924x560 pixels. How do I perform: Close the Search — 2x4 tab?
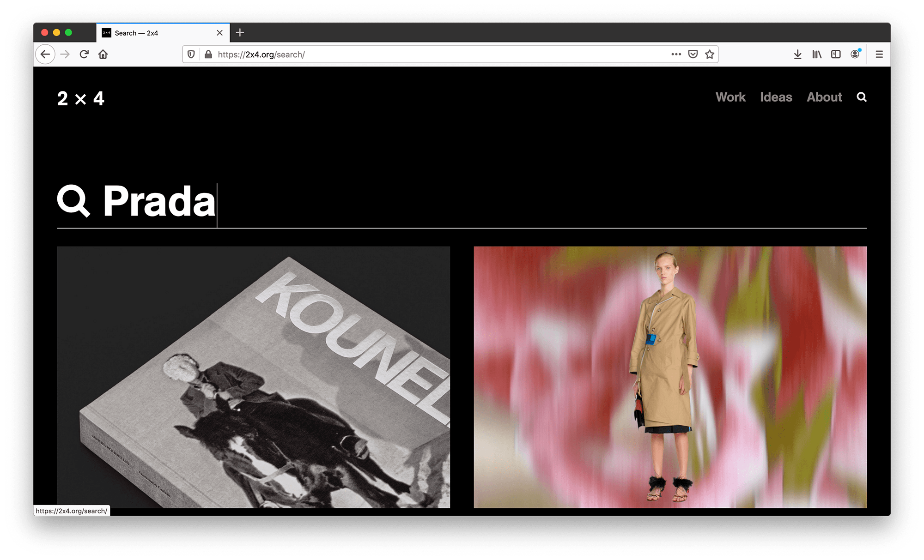(x=220, y=33)
